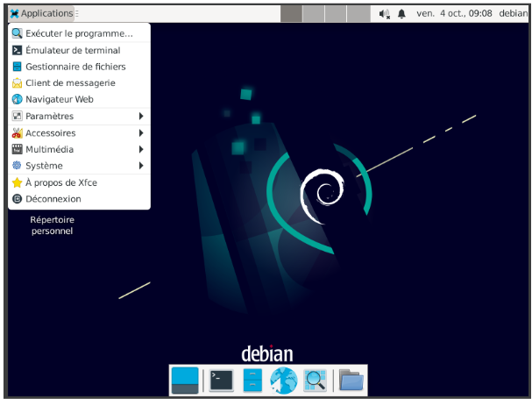This screenshot has width=532, height=399.
Task: Open the home folder icon in dock
Action: click(x=351, y=380)
